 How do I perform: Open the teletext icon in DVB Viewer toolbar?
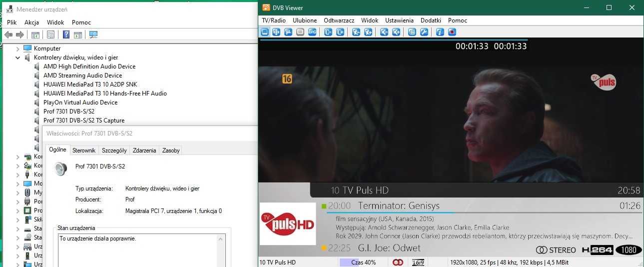click(x=288, y=32)
